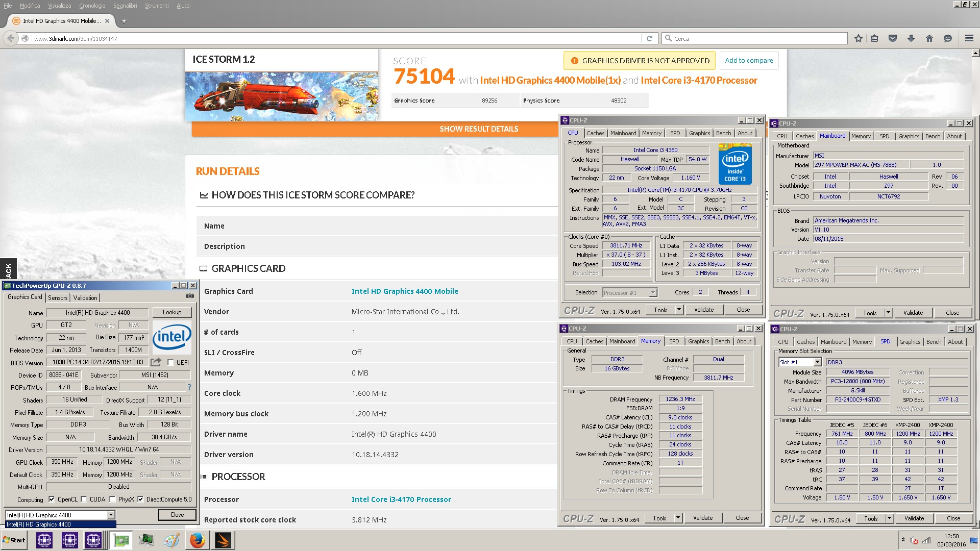Open the Hello chat smiley icon
This screenshot has height=551, width=980.
click(948, 38)
